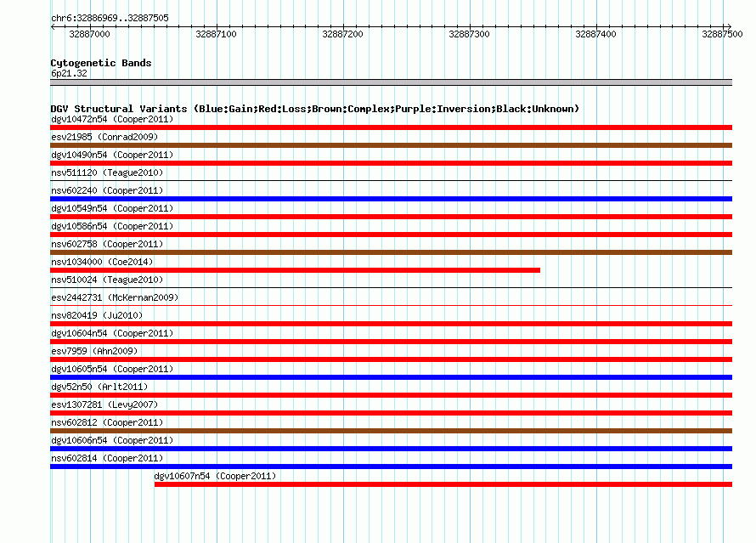Select the 6p21.32 band label
This screenshot has height=543, width=756.
69,73
